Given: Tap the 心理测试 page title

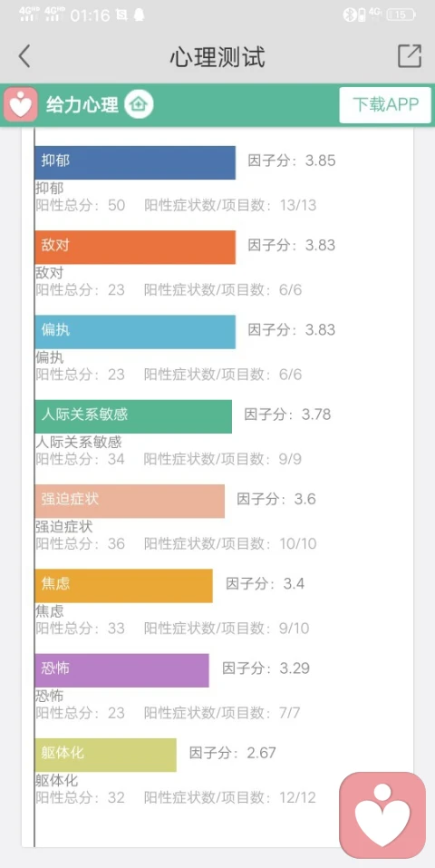Looking at the screenshot, I should (x=217, y=57).
